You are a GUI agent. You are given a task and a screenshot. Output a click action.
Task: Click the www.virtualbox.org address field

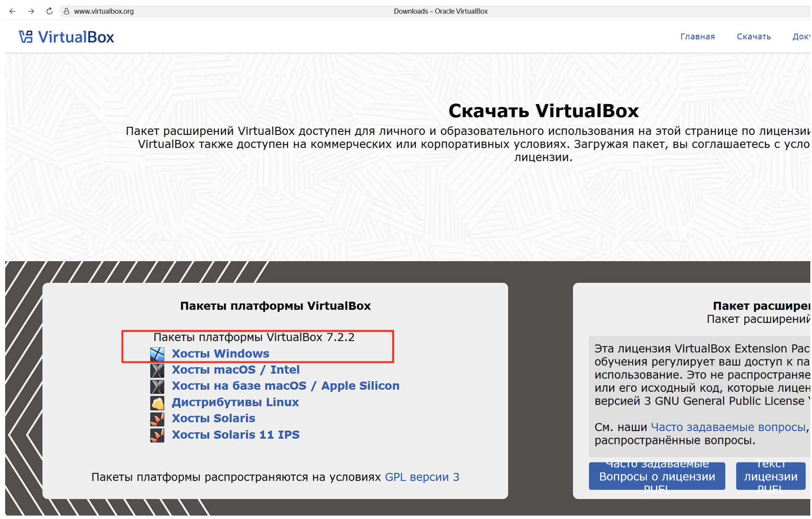pos(104,11)
